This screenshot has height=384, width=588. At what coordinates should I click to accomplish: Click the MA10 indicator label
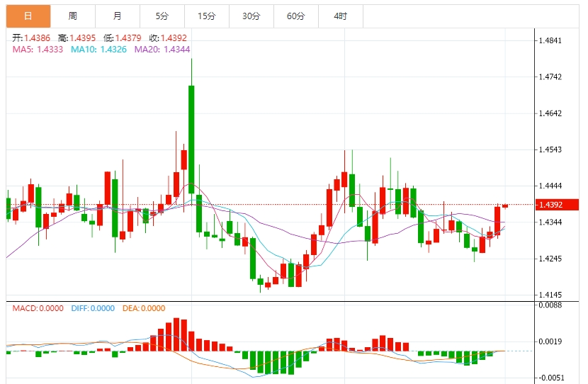click(x=98, y=50)
